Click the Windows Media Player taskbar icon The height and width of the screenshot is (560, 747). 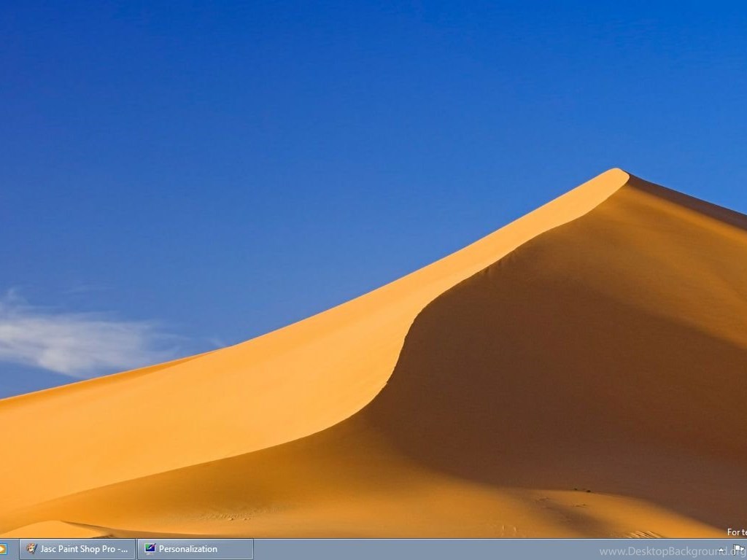tap(4, 549)
